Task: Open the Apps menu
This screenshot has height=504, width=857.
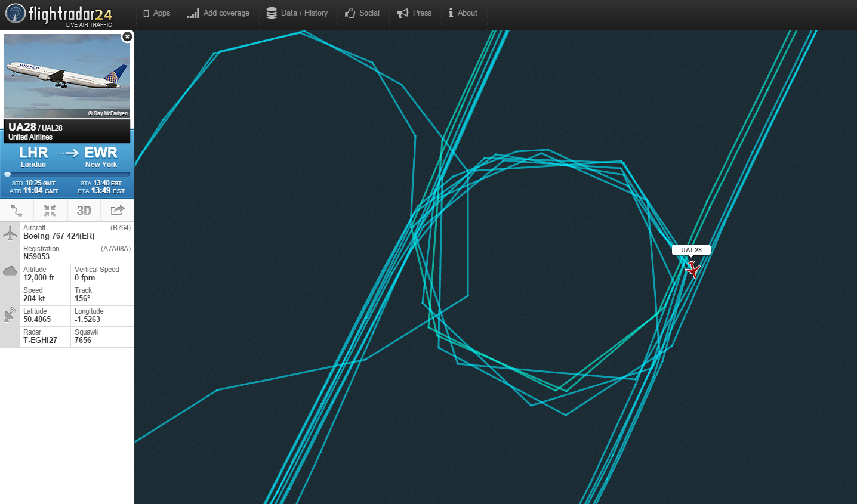Action: click(157, 13)
